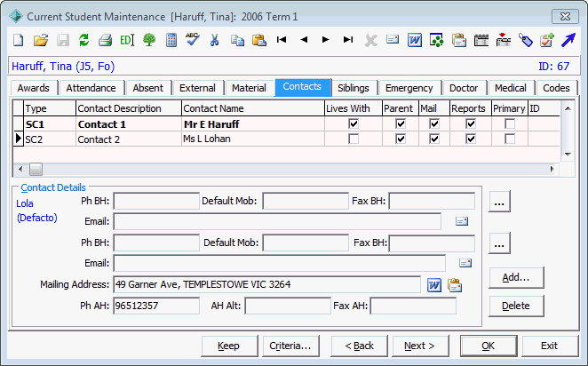The image size is (588, 366).
Task: Click the second email envelope icon in Contact Details
Action: point(465,263)
